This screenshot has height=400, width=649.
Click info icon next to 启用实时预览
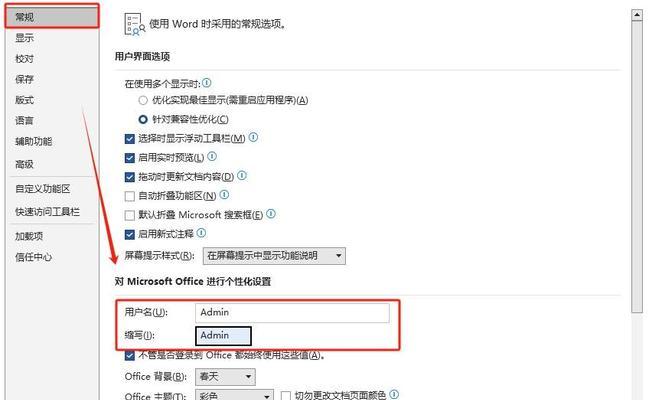[x=212, y=156]
